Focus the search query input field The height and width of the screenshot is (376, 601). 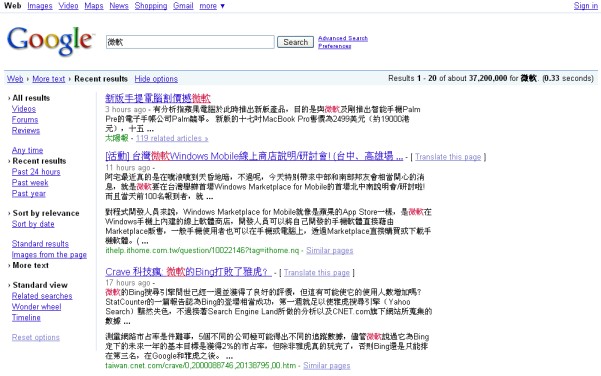(x=190, y=42)
